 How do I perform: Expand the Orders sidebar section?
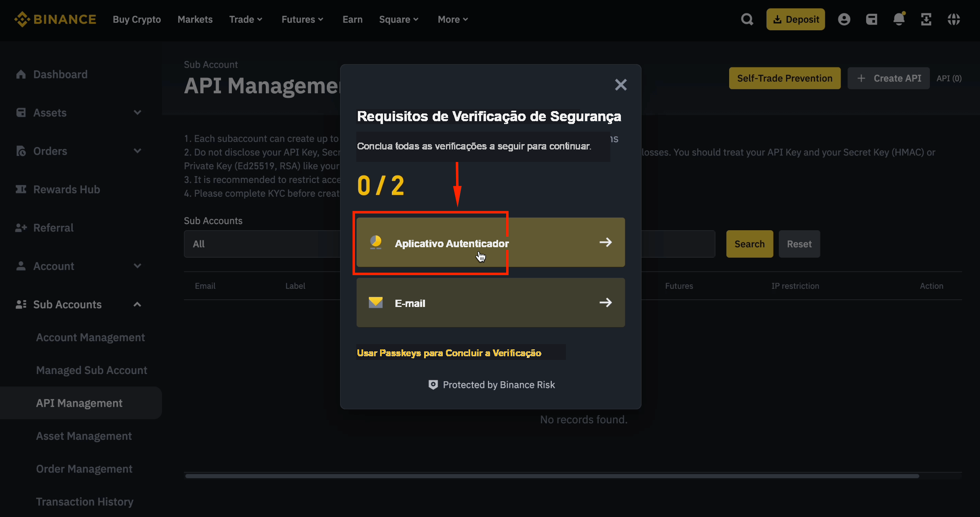[x=137, y=151]
